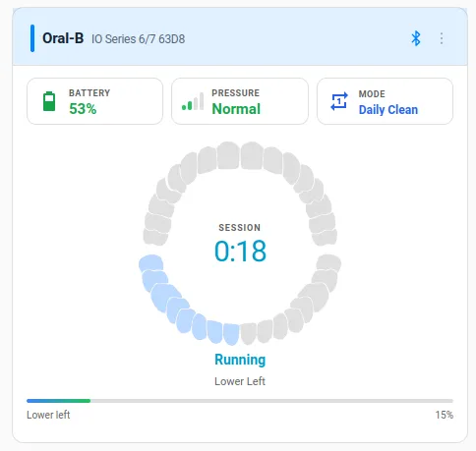Click the Normal pressure value
Screen dimensions: 476x451
(236, 109)
